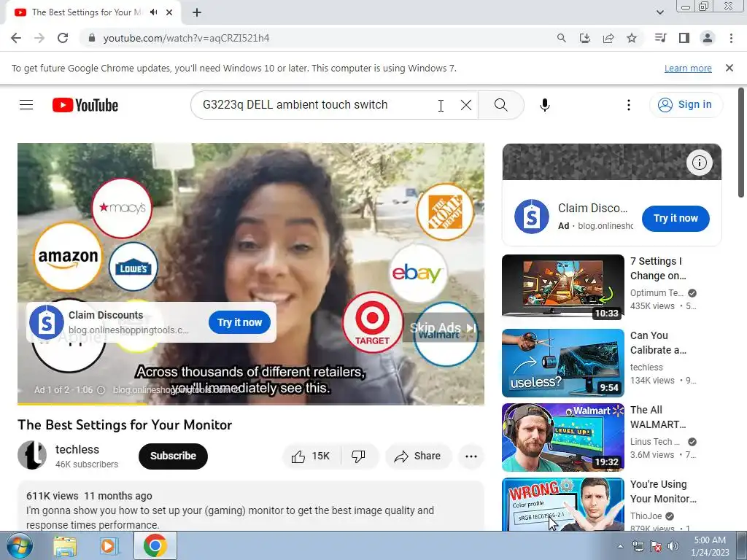
Task: Click the ad progress bar under the video
Action: click(251, 404)
